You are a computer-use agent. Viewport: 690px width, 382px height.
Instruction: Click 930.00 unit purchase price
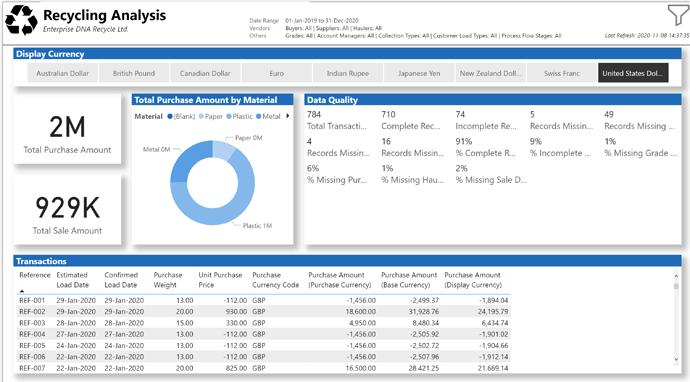tap(236, 312)
